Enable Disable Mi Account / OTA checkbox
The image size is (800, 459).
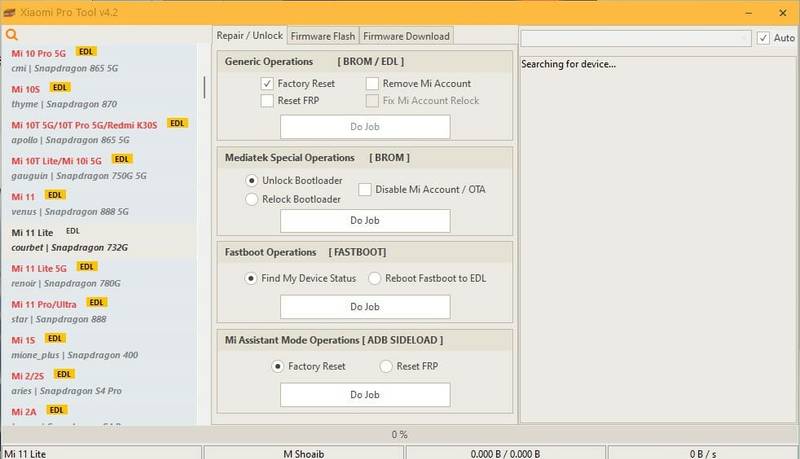[364, 189]
